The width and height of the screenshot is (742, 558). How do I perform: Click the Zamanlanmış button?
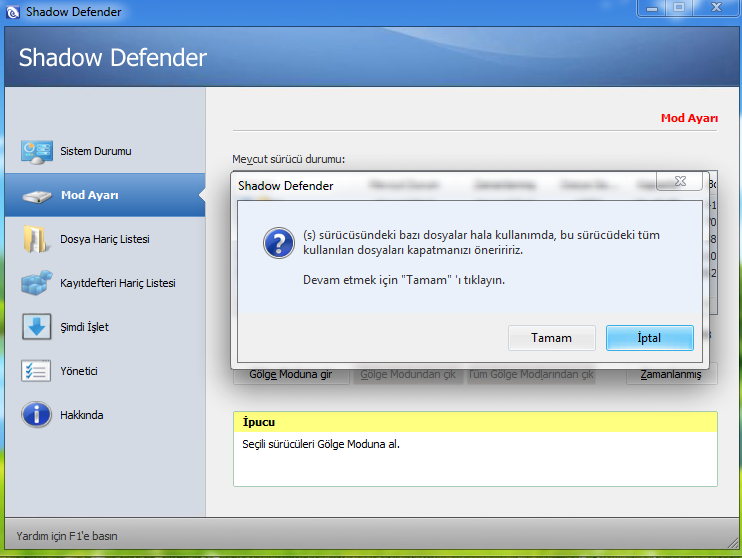pos(671,375)
